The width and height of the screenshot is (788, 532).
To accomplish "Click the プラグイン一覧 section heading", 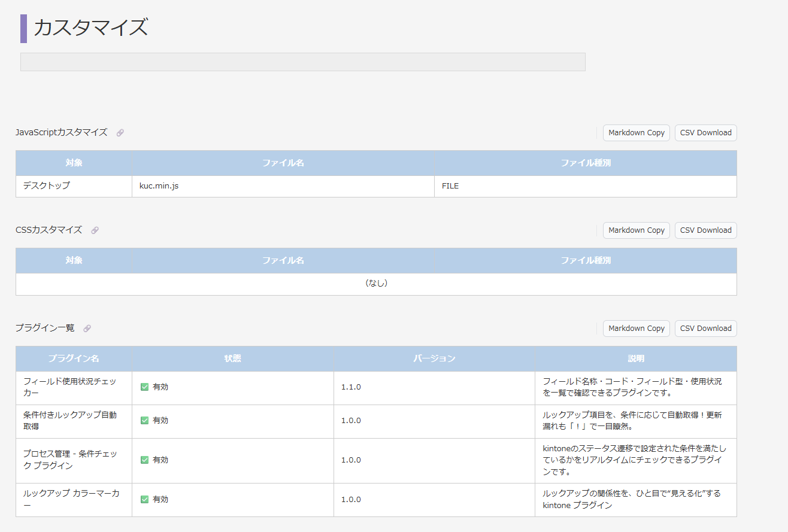I will coord(45,329).
